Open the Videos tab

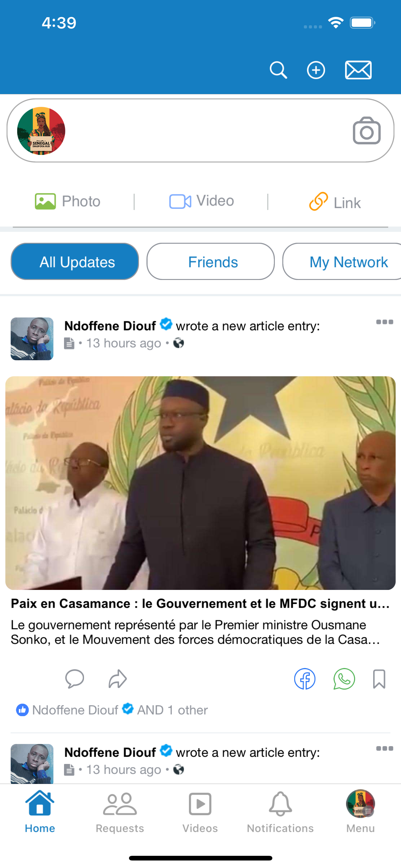tap(200, 812)
